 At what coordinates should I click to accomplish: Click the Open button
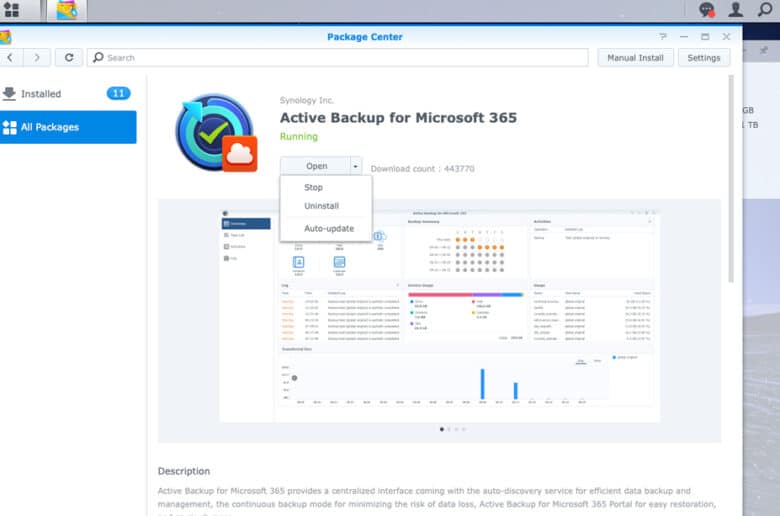coord(316,166)
